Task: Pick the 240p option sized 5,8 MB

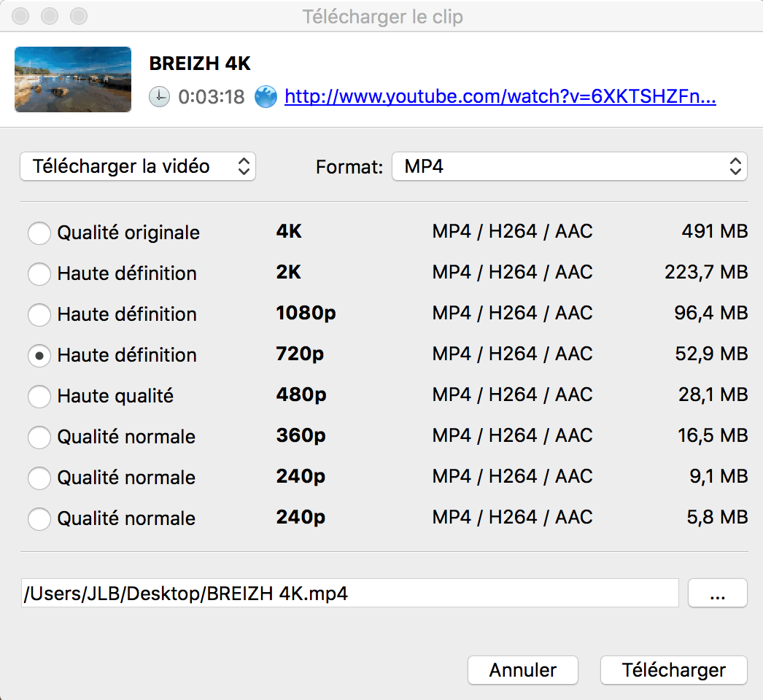Action: (39, 518)
